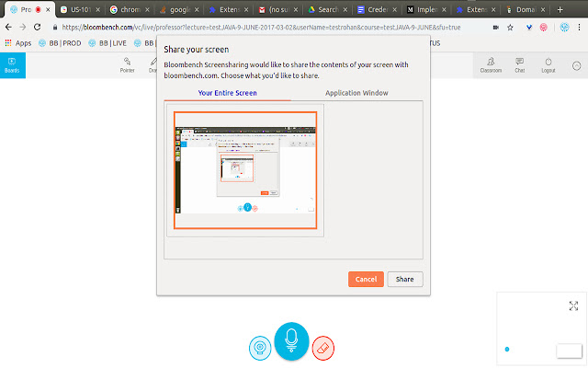588x368 pixels.
Task: Click the address bar URL
Action: pyautogui.click(x=261, y=27)
